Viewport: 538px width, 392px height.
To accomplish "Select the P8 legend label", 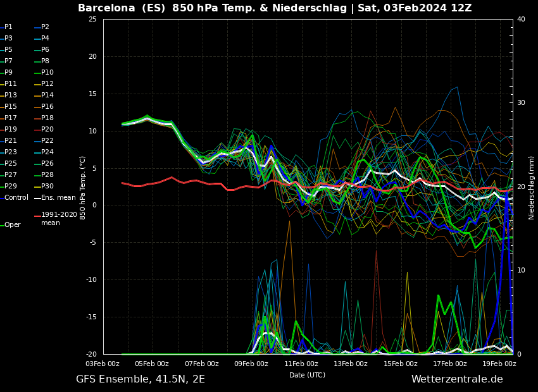I will point(46,61).
